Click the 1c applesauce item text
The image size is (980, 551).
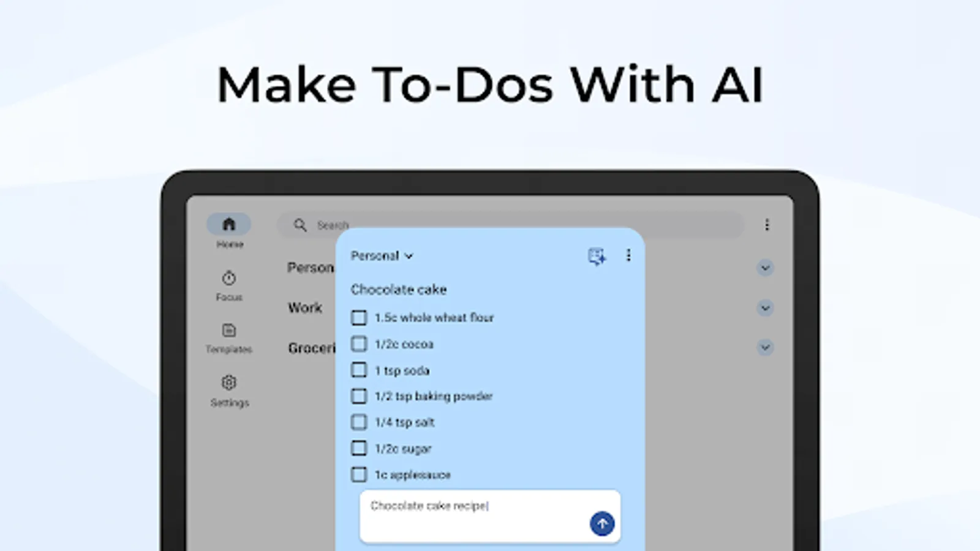pyautogui.click(x=413, y=475)
